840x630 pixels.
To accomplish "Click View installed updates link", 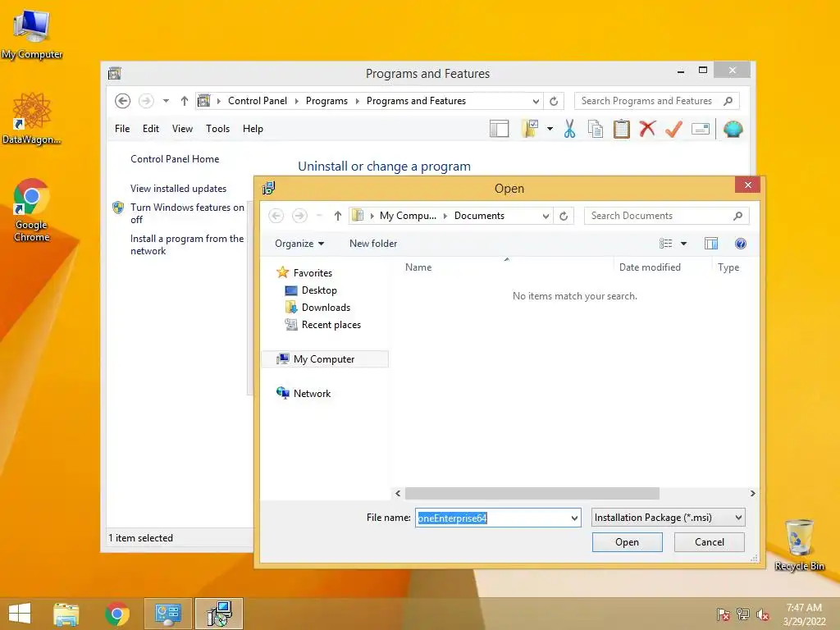I will click(178, 189).
